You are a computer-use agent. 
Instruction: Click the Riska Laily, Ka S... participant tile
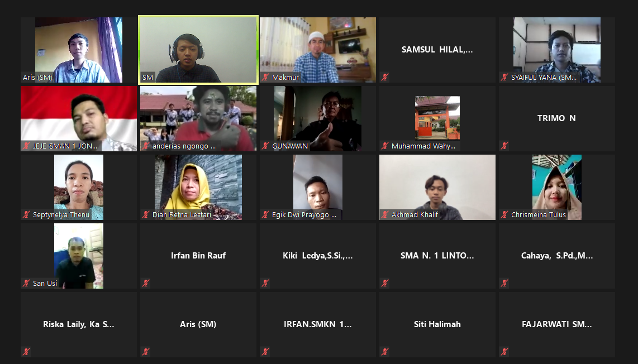click(x=79, y=324)
